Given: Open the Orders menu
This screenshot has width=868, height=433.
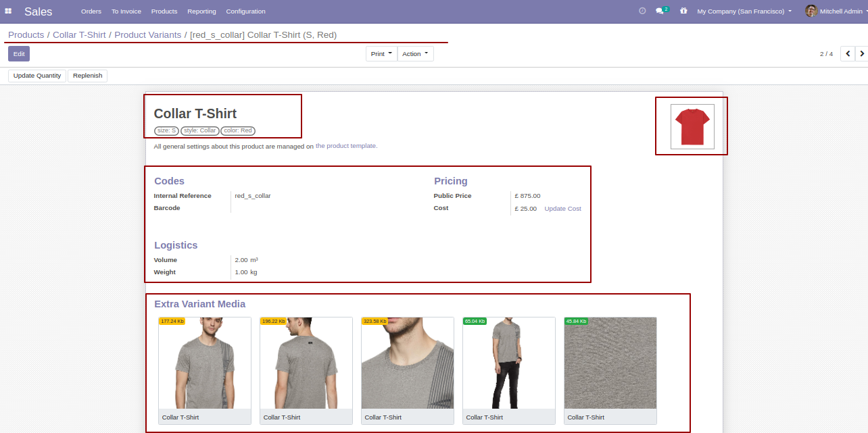Looking at the screenshot, I should click(91, 11).
